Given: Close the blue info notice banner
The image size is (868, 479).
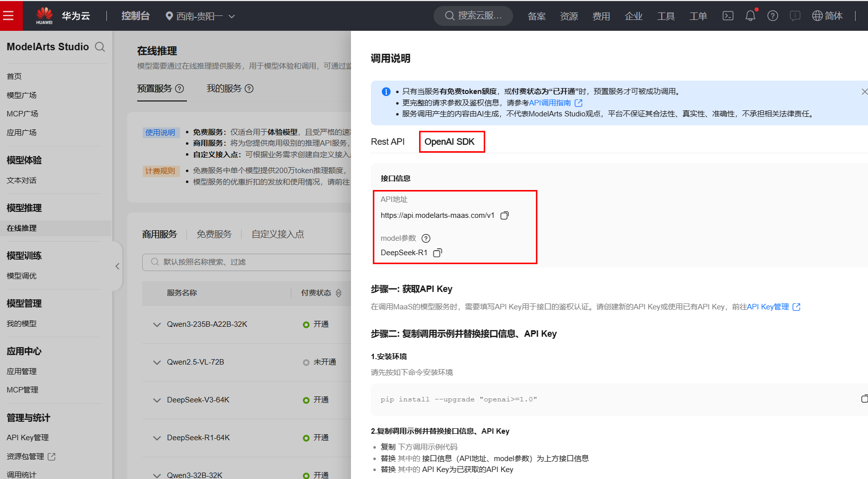Looking at the screenshot, I should tap(864, 92).
